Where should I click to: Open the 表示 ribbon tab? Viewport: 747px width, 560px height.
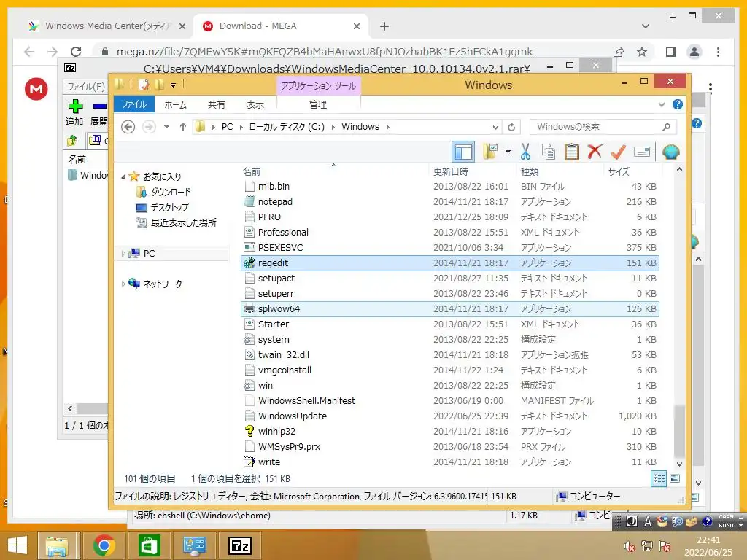(255, 105)
